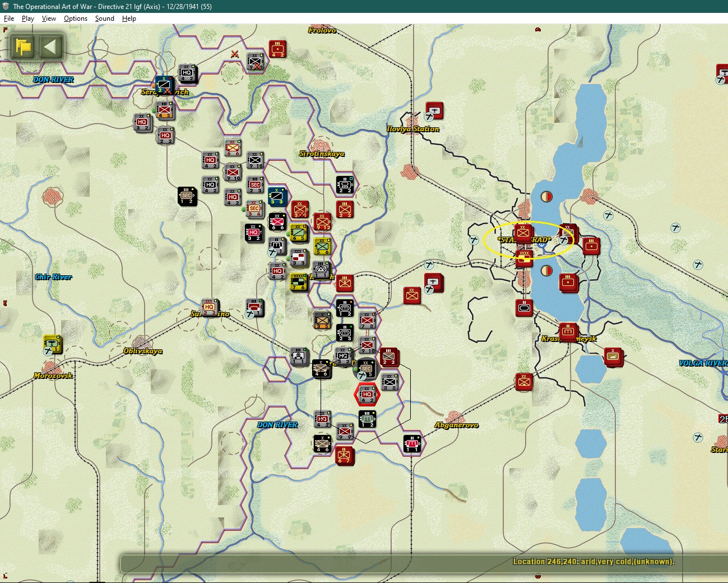This screenshot has width=728, height=583.
Task: Open the Sound menu
Action: coord(105,18)
